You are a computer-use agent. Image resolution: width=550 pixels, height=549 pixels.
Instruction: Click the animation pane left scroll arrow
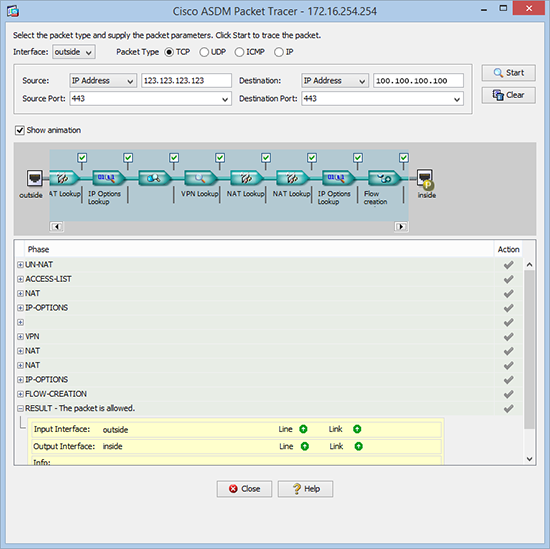click(x=56, y=227)
